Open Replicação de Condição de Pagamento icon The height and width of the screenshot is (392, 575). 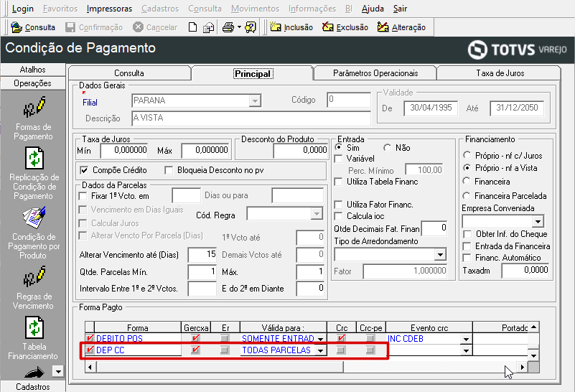click(x=34, y=159)
